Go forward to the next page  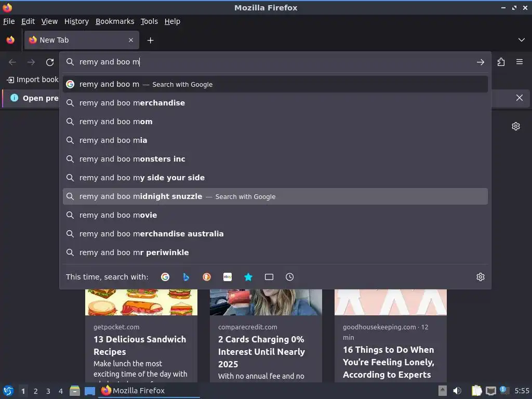[x=31, y=62]
